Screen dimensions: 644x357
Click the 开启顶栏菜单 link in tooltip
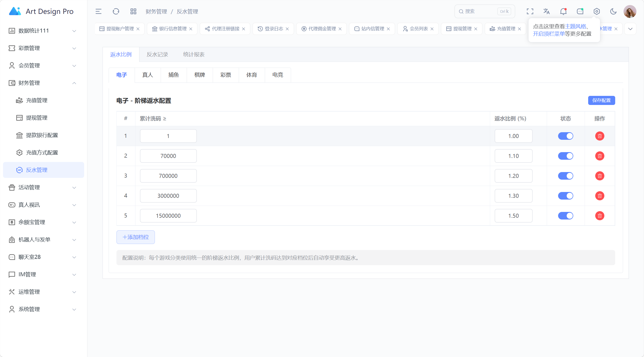tap(549, 34)
